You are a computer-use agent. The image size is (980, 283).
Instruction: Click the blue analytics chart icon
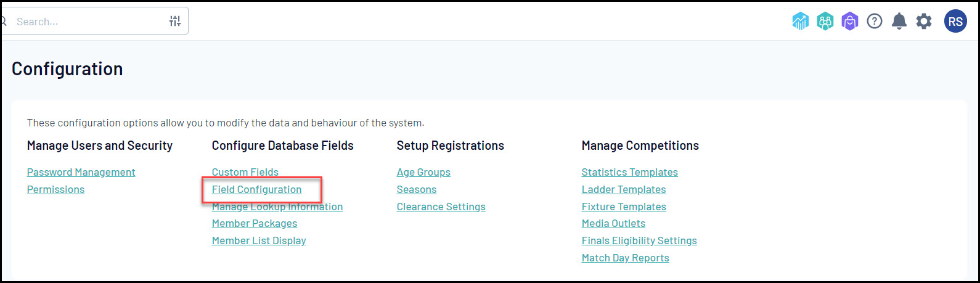(x=800, y=22)
